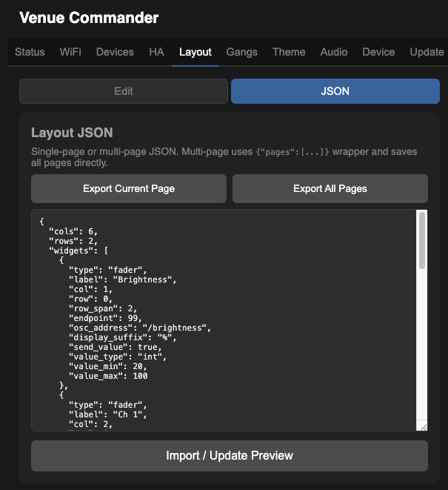Click the "osc_address": "/brightness" line
This screenshot has width=448, height=490.
click(140, 328)
